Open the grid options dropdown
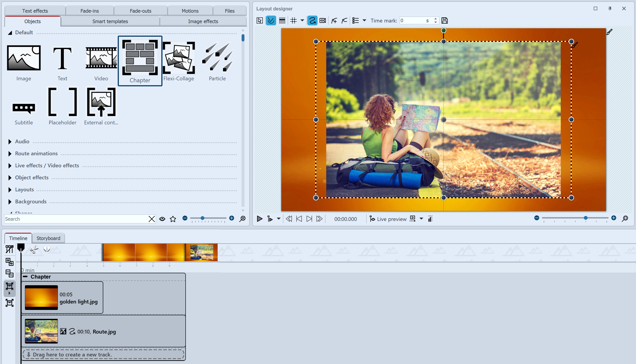This screenshot has width=636, height=364. click(x=302, y=20)
